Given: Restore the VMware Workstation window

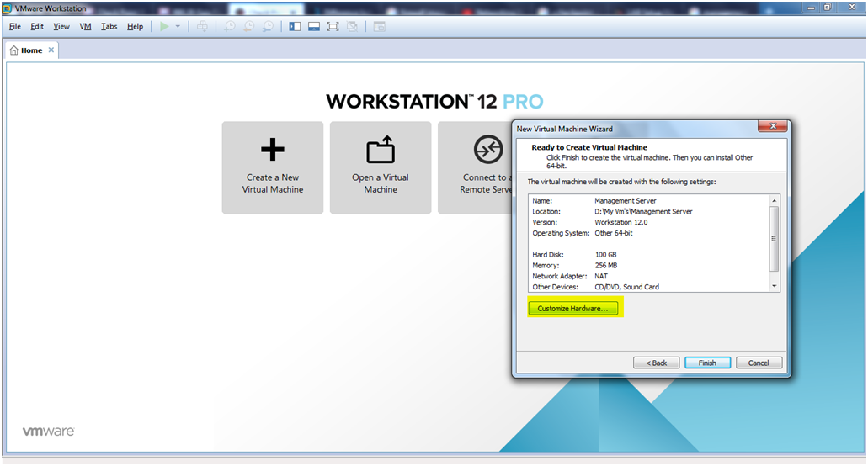Looking at the screenshot, I should coord(828,8).
